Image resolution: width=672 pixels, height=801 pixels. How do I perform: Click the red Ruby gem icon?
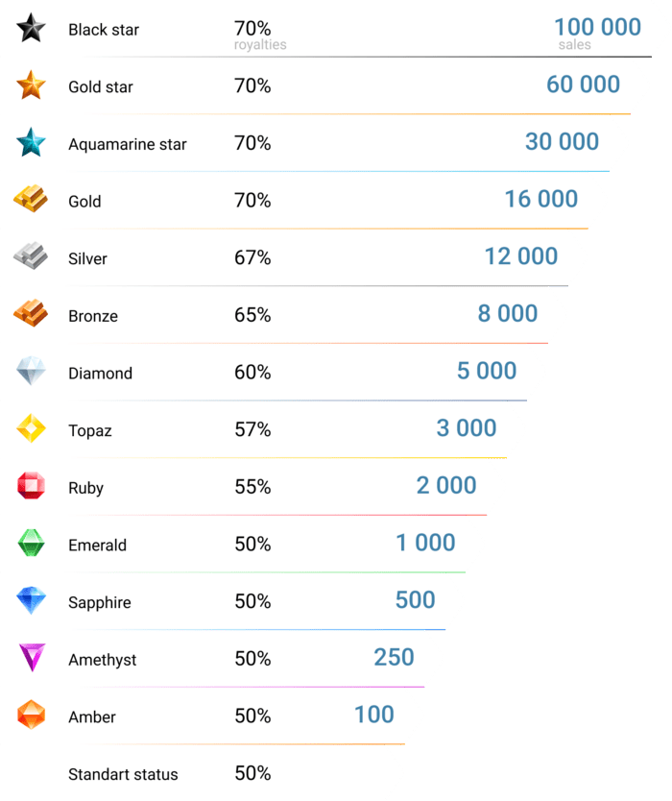(x=31, y=486)
